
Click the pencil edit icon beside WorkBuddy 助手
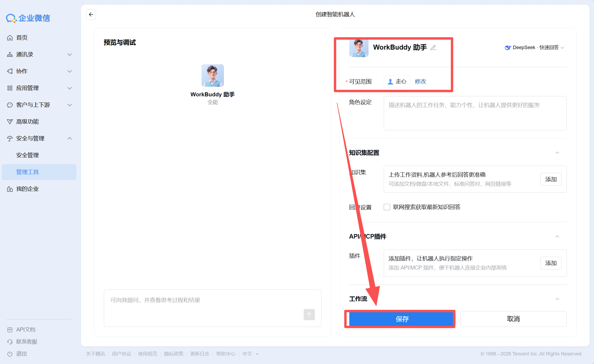pyautogui.click(x=433, y=48)
